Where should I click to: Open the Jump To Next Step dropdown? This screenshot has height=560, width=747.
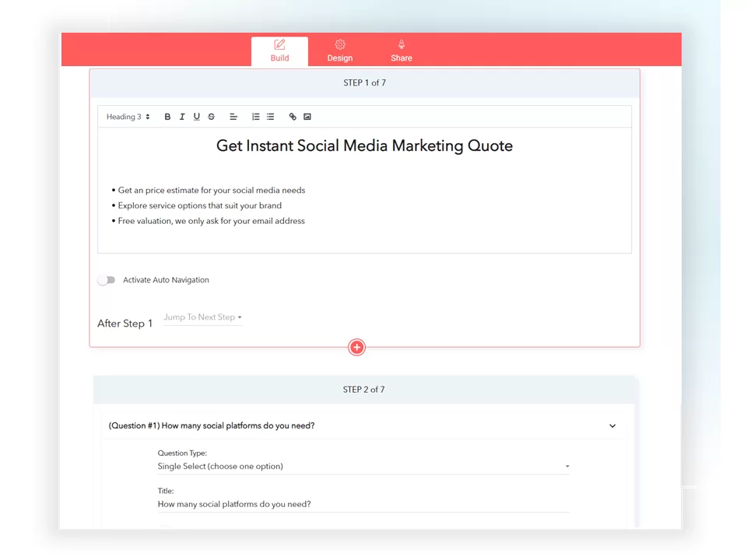(x=202, y=317)
